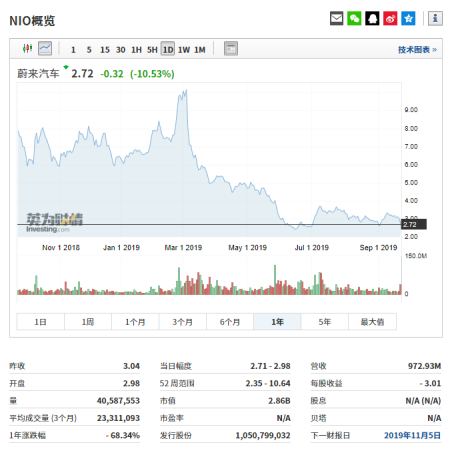Share to WeChat using the green icon

(x=354, y=18)
